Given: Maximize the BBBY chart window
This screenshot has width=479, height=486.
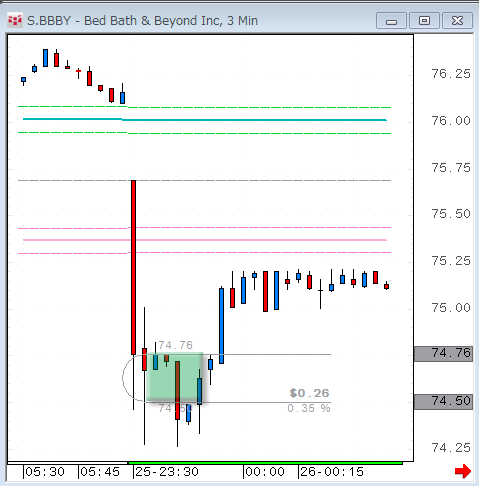Looking at the screenshot, I should tap(424, 21).
